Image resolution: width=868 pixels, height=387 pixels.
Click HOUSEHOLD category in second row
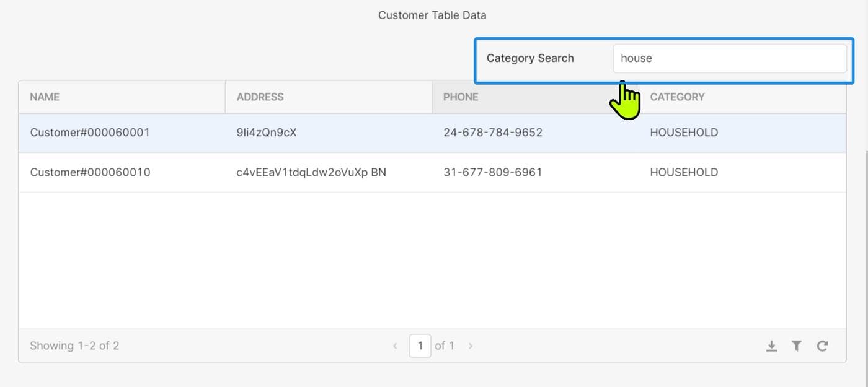pyautogui.click(x=684, y=172)
